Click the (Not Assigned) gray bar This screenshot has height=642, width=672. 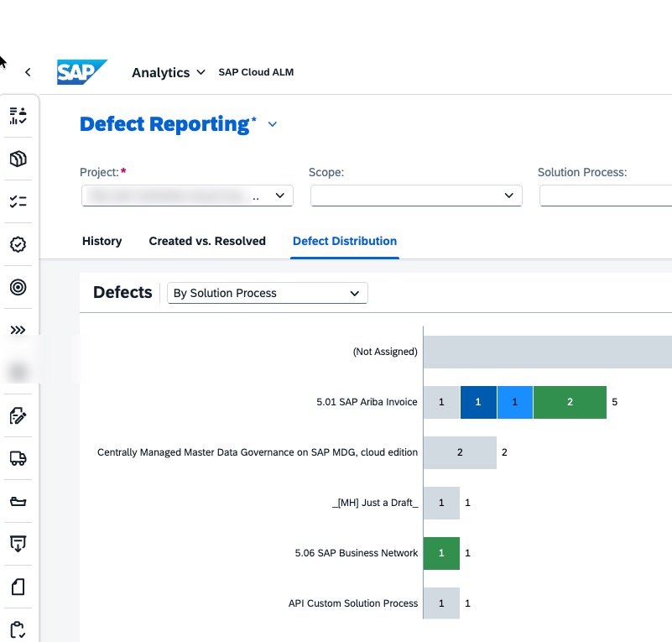(x=548, y=352)
